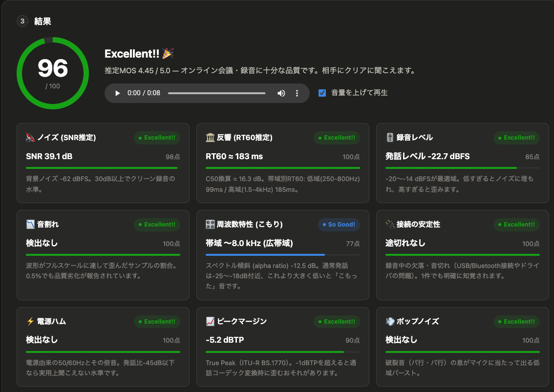The width and height of the screenshot is (554, 392).
Task: Click So Good! badge on 周波数特性 card
Action: pos(339,225)
